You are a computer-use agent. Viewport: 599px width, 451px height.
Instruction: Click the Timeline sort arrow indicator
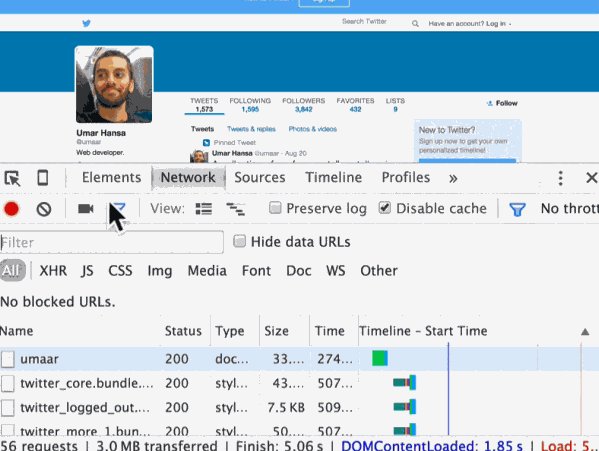point(585,331)
